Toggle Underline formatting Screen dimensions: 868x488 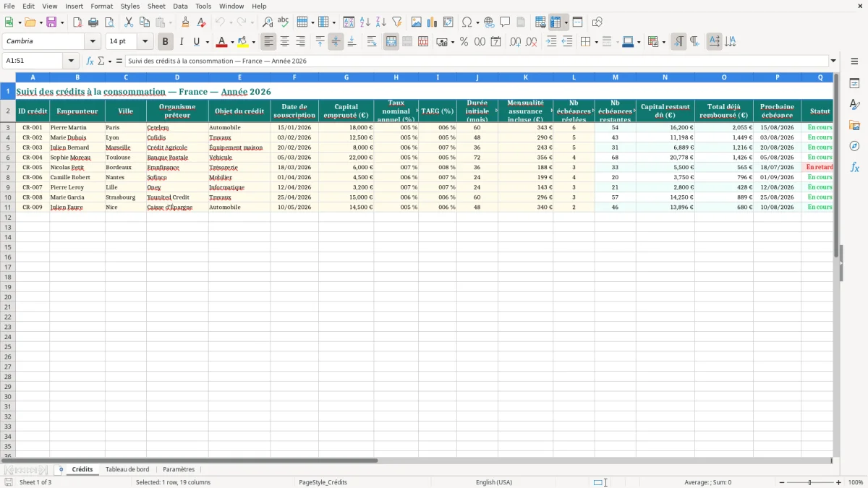tap(196, 42)
